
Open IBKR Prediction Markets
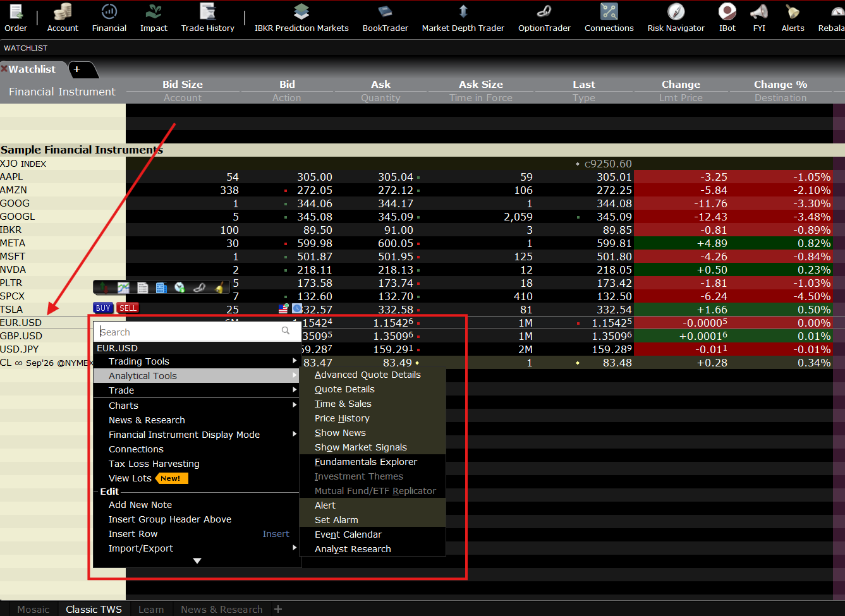click(301, 17)
